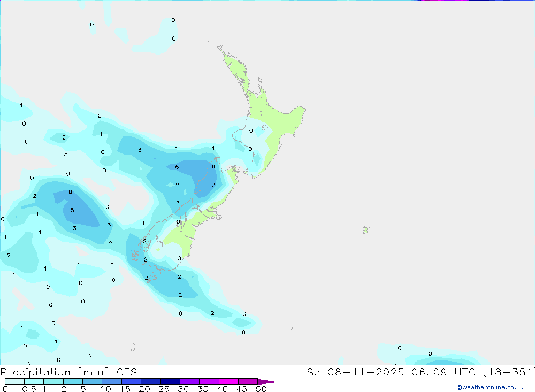Open the weatheronline.co.uk copyright link
Viewport: 535px width, 392px height.
point(490,387)
